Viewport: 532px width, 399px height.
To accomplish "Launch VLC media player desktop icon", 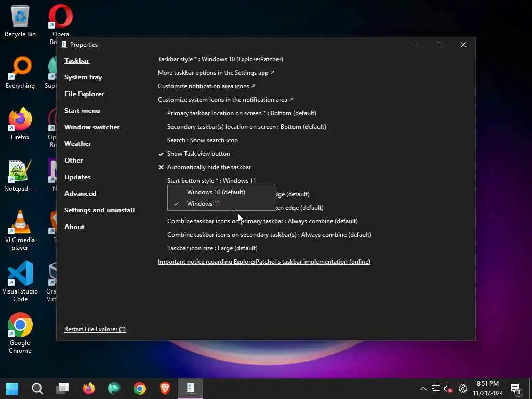I will pos(20,231).
